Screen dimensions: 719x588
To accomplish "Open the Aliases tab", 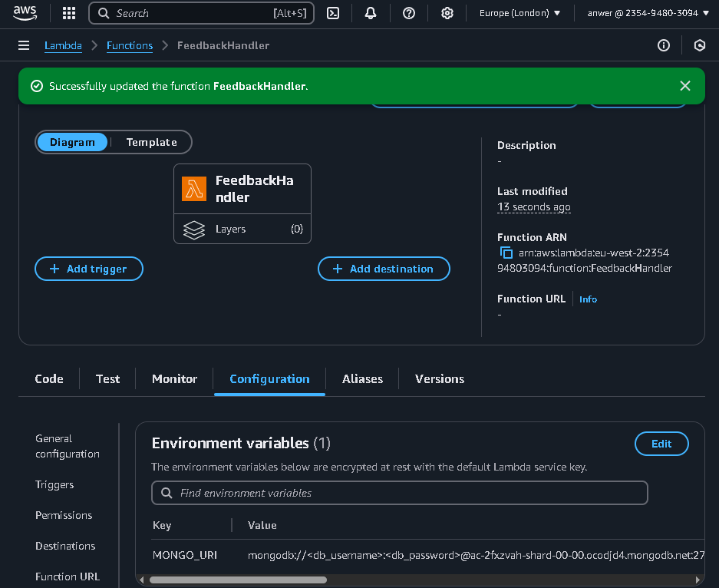I will 362,379.
